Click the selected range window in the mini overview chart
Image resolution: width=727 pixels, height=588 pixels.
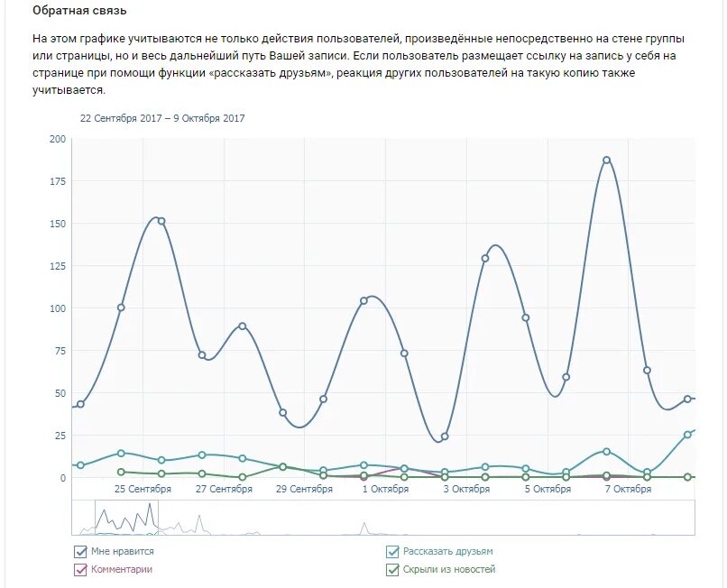pyautogui.click(x=126, y=518)
